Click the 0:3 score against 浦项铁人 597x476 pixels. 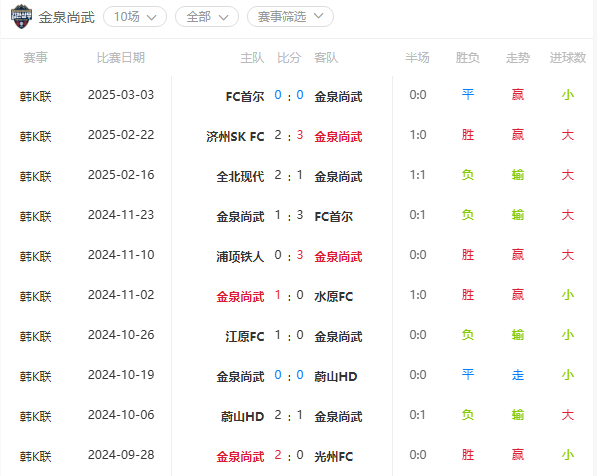click(289, 255)
